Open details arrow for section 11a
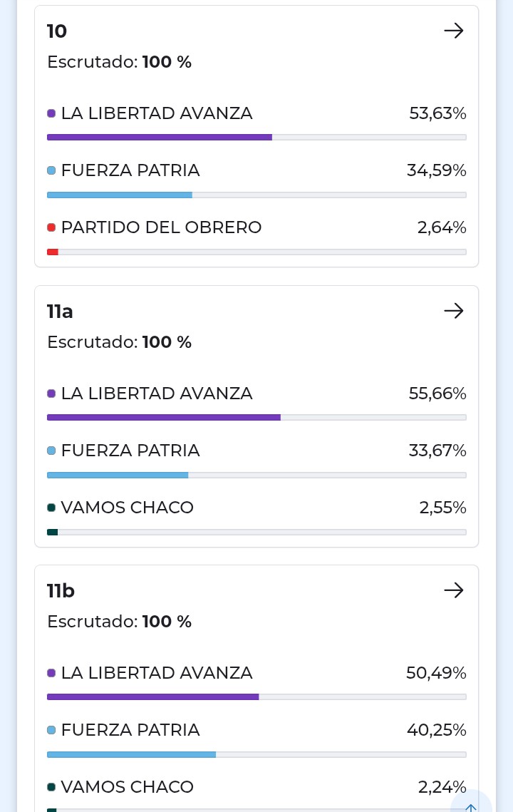The width and height of the screenshot is (513, 812). (x=453, y=311)
